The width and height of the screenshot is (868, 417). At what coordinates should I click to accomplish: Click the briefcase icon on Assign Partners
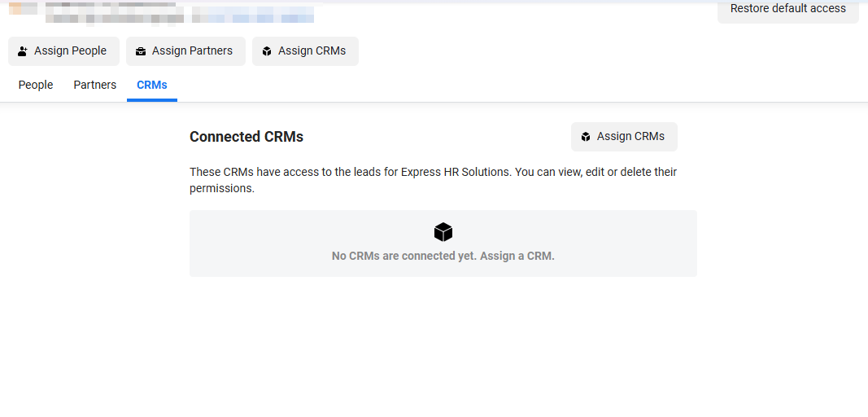point(141,51)
